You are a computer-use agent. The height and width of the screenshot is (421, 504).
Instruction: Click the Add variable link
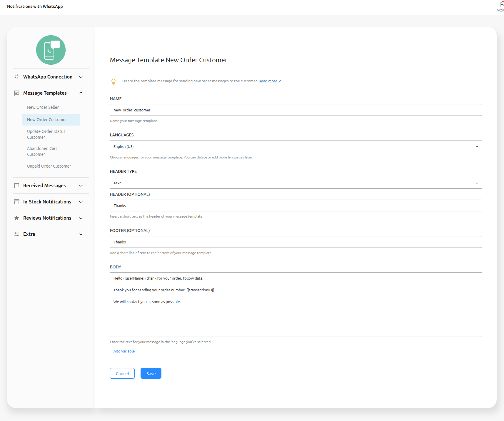(x=124, y=351)
